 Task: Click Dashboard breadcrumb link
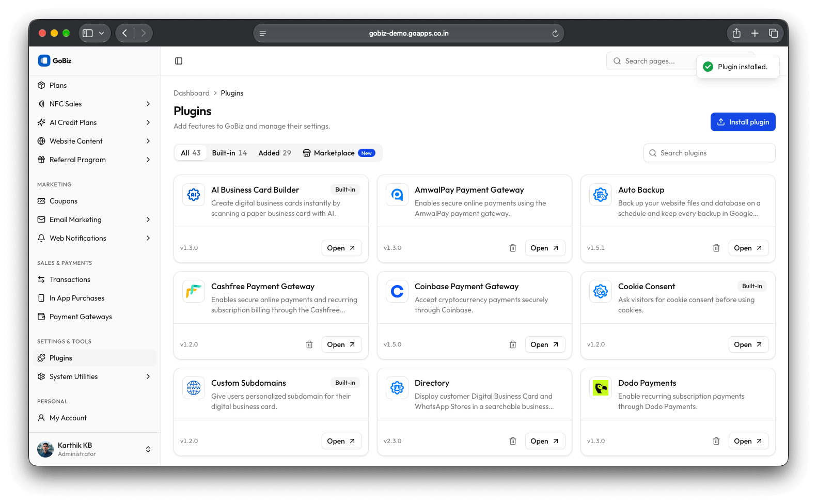pyautogui.click(x=192, y=93)
